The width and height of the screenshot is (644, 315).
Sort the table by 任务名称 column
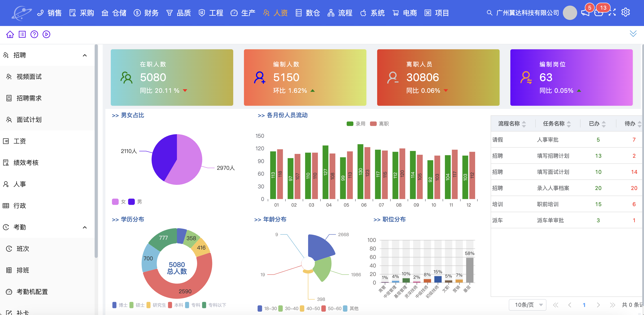(x=569, y=124)
